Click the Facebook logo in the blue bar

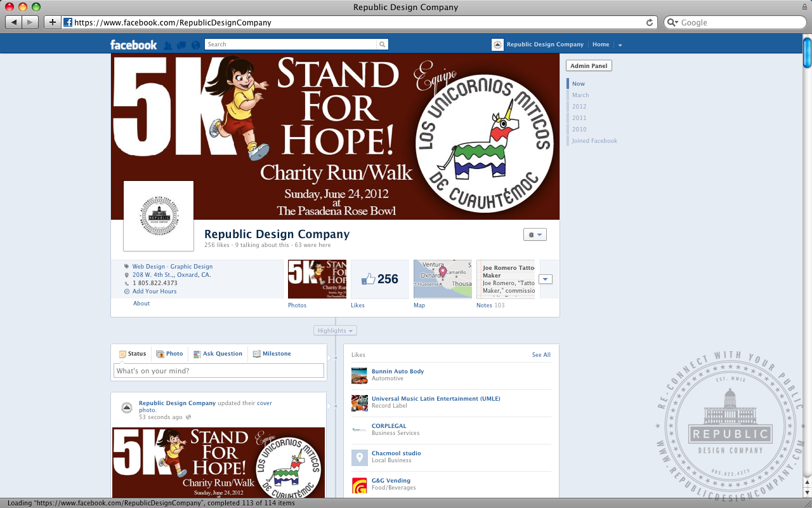pyautogui.click(x=133, y=44)
